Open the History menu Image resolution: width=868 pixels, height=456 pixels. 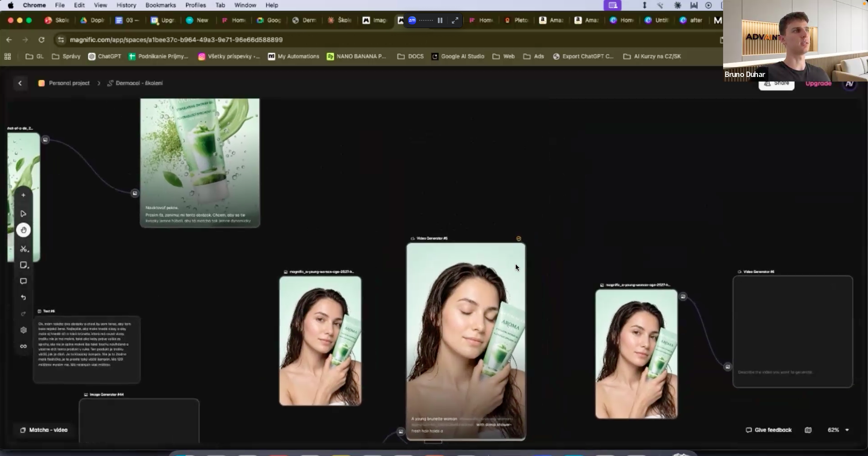pos(126,5)
